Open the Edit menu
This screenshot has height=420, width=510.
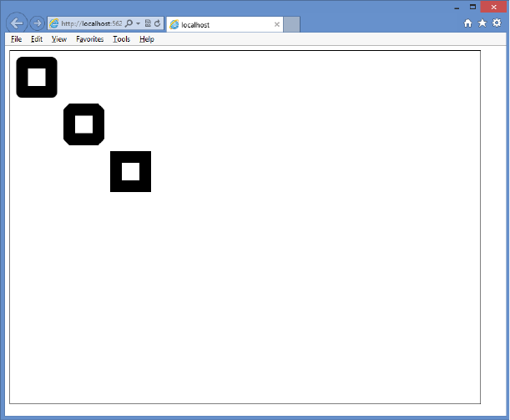[x=37, y=39]
